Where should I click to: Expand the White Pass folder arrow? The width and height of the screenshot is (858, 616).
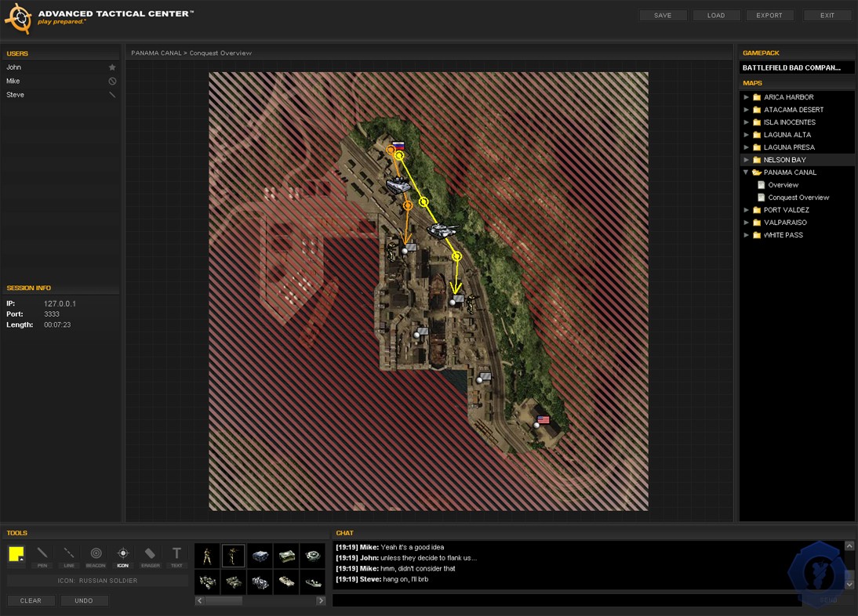pyautogui.click(x=747, y=235)
